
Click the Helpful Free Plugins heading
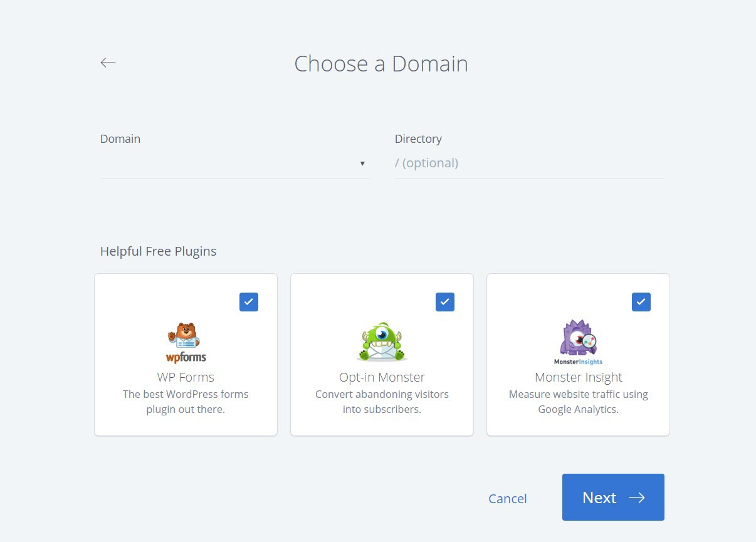(x=158, y=251)
